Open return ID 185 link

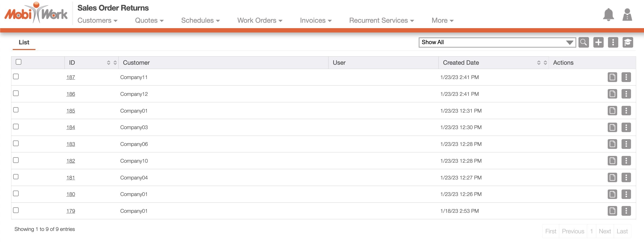point(71,111)
